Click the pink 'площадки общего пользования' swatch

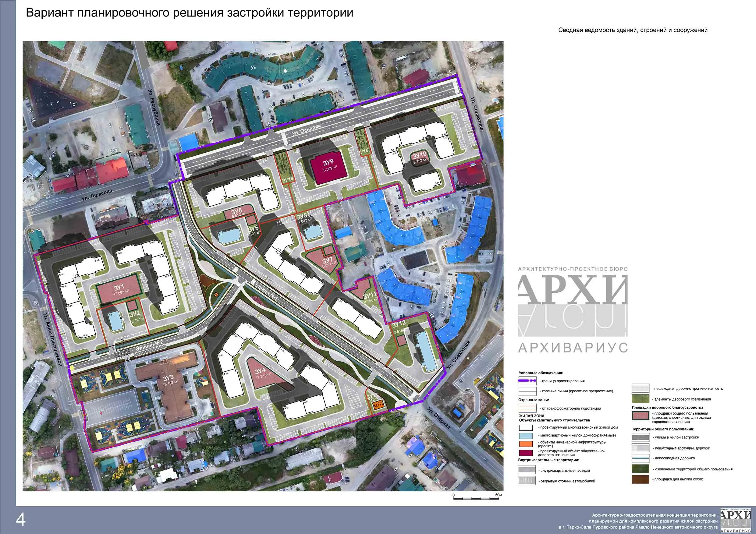click(x=641, y=416)
